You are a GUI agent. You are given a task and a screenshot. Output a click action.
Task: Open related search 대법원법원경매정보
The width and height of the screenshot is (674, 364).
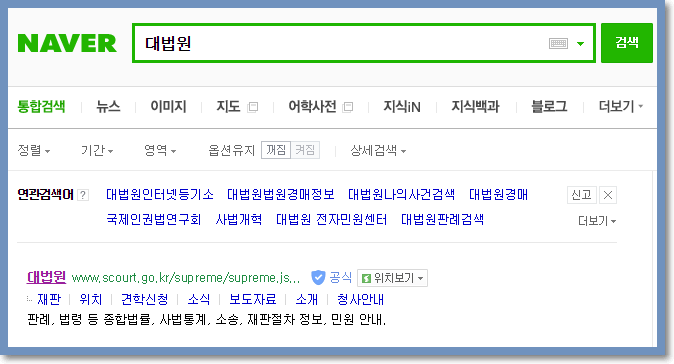[x=281, y=195]
